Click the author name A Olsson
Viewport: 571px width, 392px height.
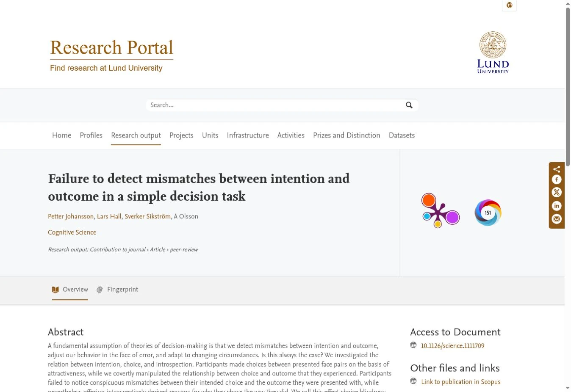click(186, 216)
